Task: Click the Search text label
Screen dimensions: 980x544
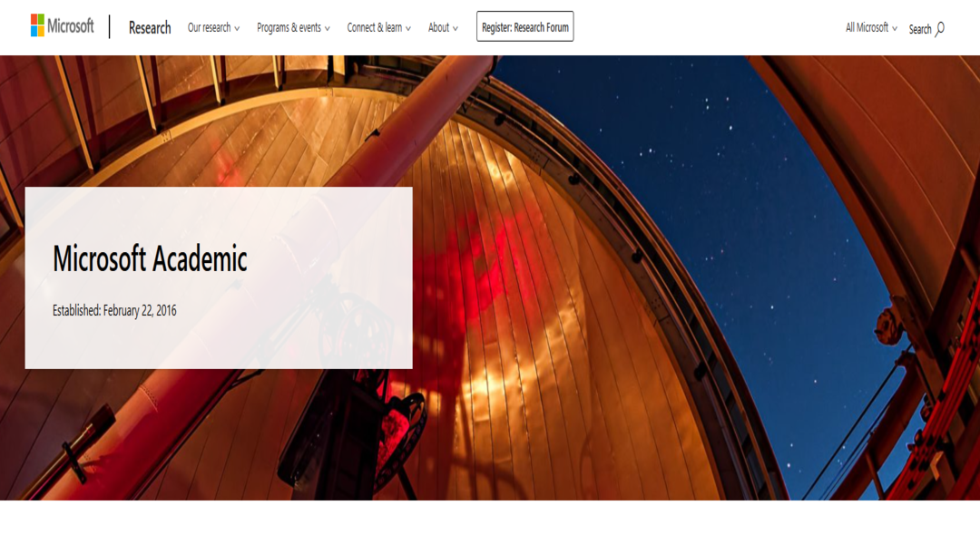Action: click(920, 29)
